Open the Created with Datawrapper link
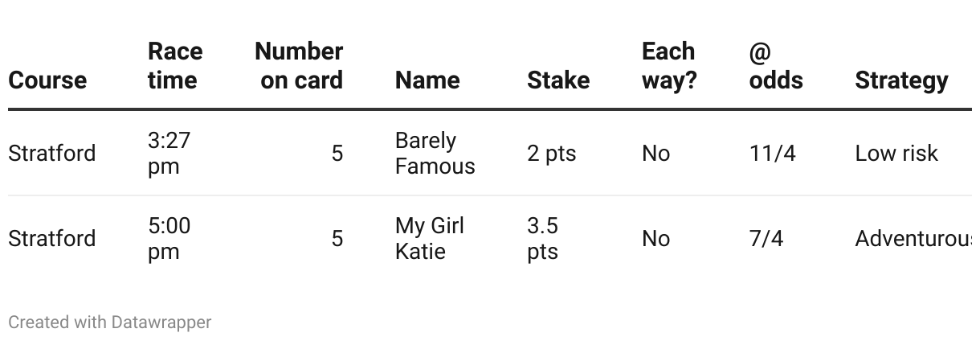This screenshot has height=341, width=980. click(x=110, y=323)
